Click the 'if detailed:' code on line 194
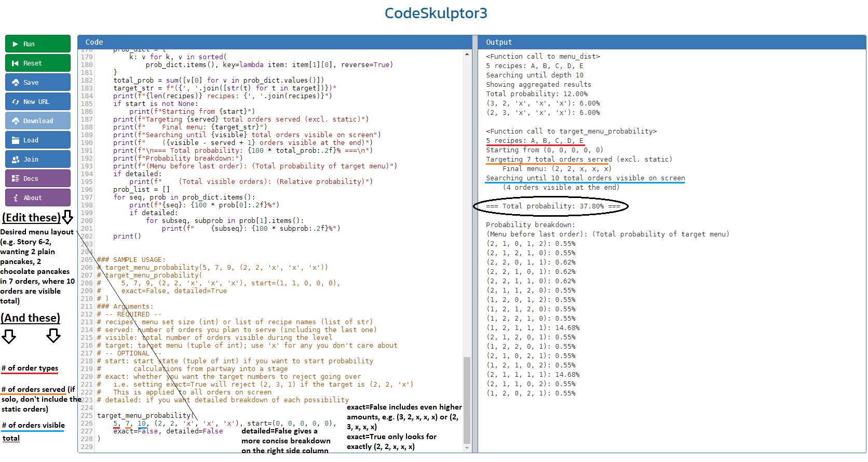The height and width of the screenshot is (462, 868). [138, 174]
